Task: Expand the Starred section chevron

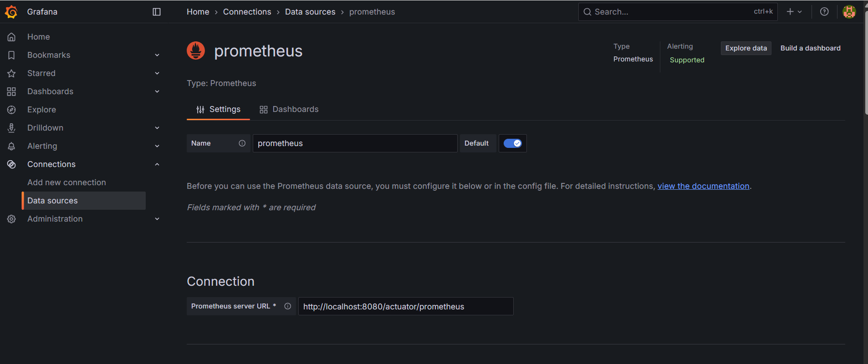Action: click(x=157, y=73)
